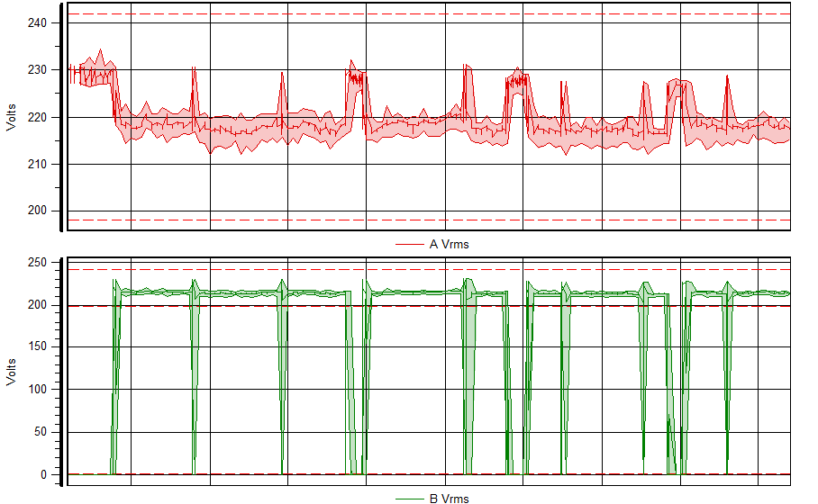Image resolution: width=818 pixels, height=504 pixels.
Task: Click the green B Vrms legend line
Action: coord(410,499)
